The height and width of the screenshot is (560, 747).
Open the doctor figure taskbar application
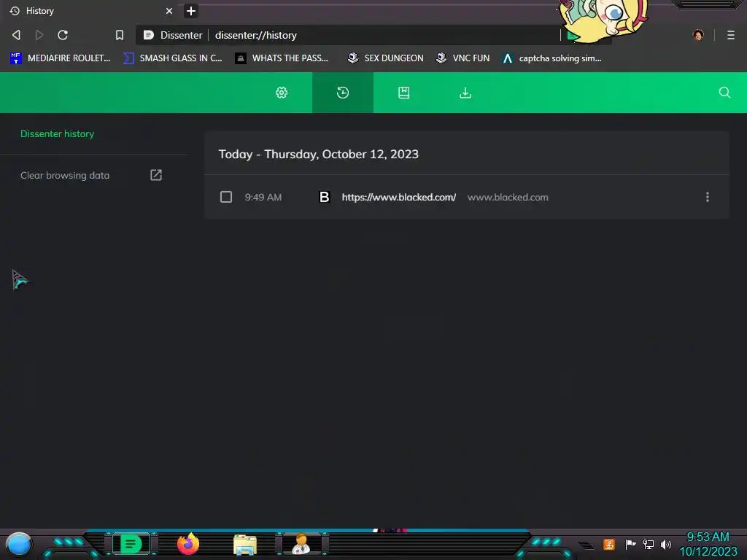[301, 544]
